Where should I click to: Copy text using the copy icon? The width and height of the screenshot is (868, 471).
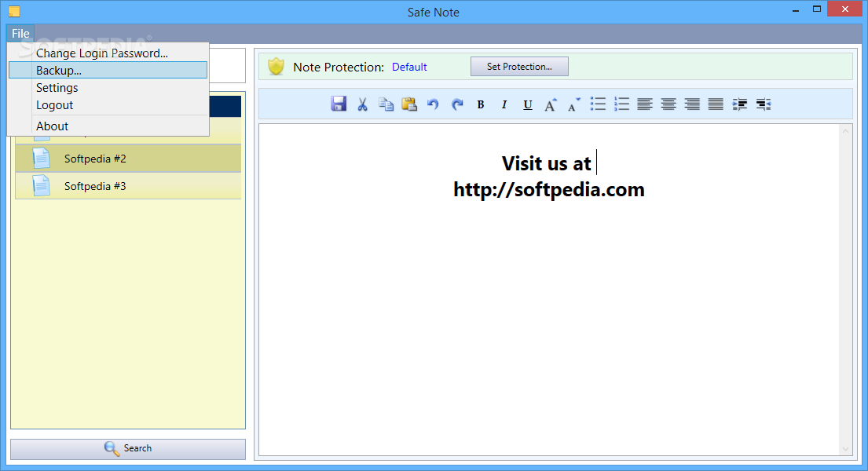point(386,104)
